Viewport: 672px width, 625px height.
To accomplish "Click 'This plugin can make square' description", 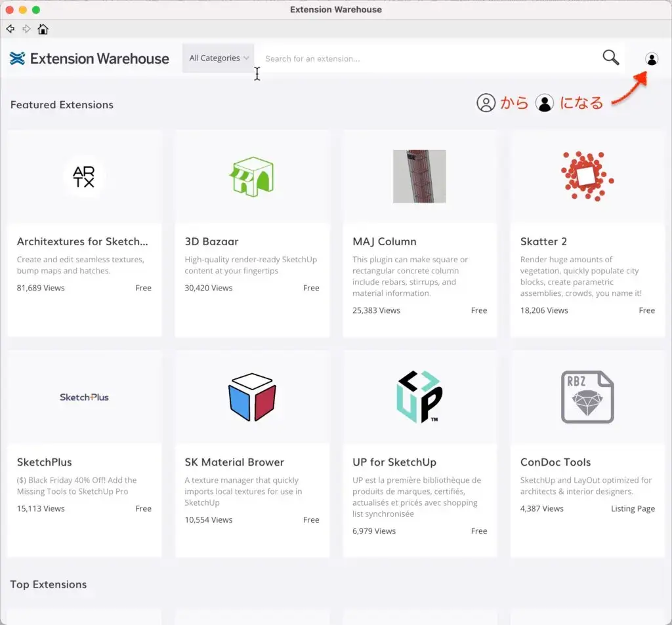I will click(x=410, y=276).
